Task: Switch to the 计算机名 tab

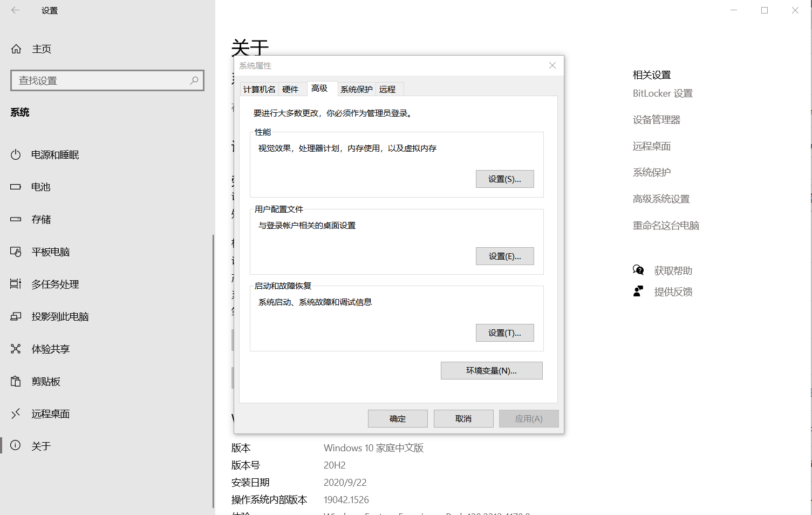Action: pyautogui.click(x=259, y=90)
